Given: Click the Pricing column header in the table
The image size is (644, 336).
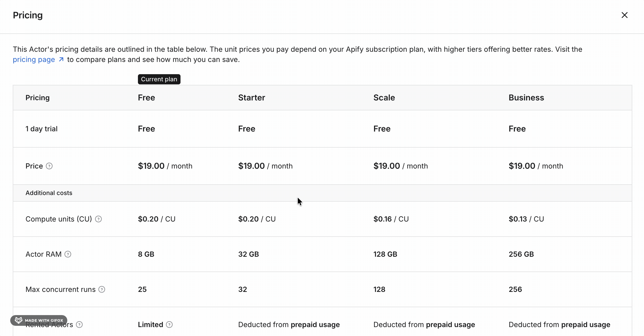Looking at the screenshot, I should pyautogui.click(x=37, y=98).
